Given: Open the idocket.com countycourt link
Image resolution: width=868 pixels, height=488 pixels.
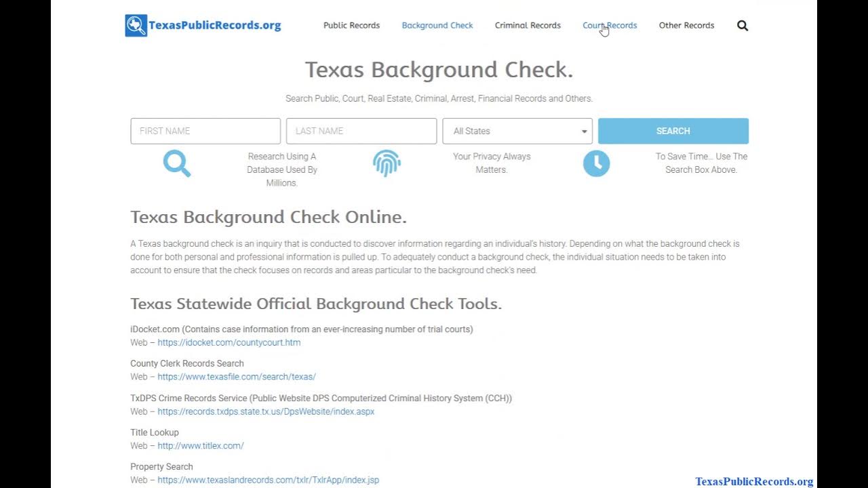Looking at the screenshot, I should (229, 342).
